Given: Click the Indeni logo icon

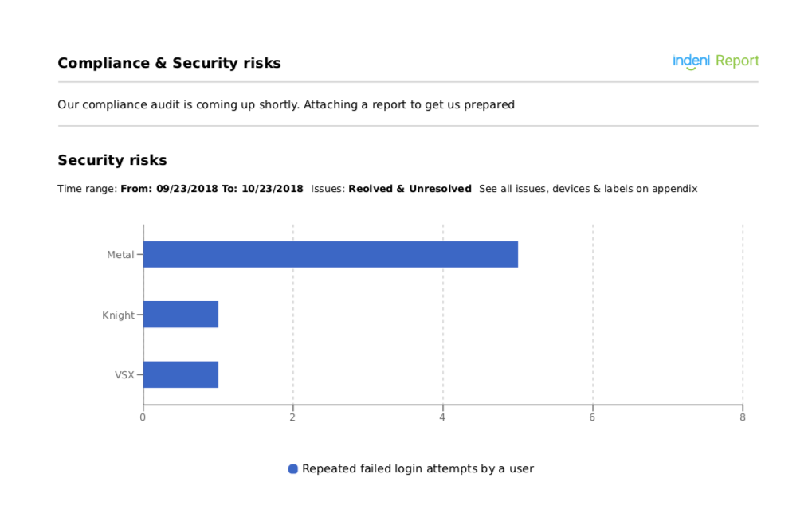Looking at the screenshot, I should pyautogui.click(x=691, y=61).
